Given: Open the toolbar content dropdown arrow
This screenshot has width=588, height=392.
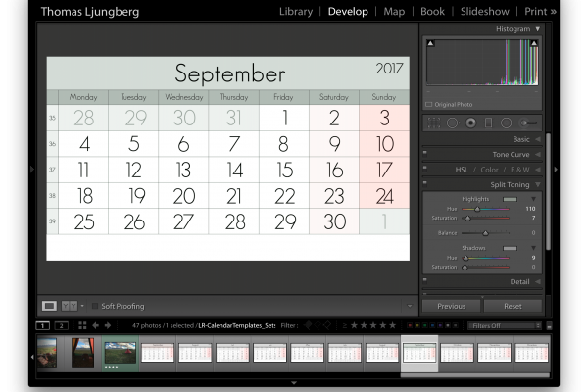Looking at the screenshot, I should click(410, 306).
